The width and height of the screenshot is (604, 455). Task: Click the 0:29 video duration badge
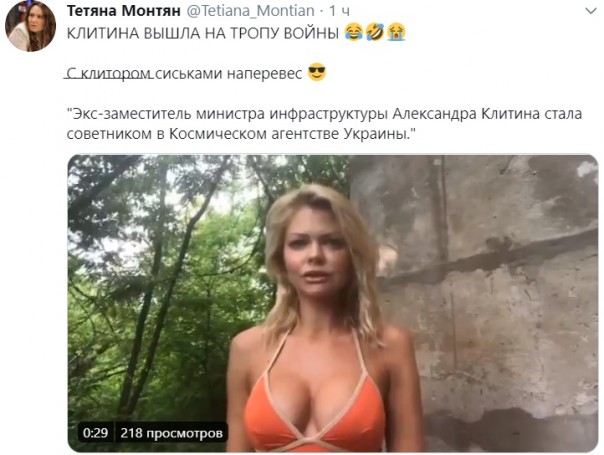95,433
